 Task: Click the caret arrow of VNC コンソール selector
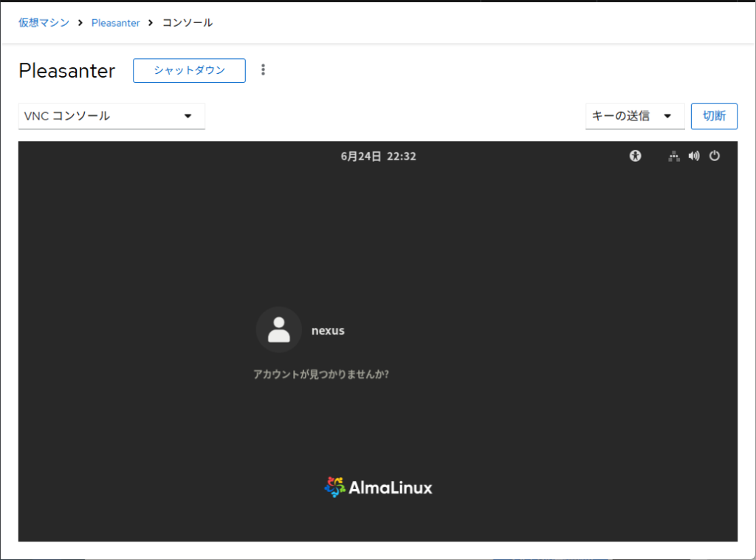coord(188,116)
